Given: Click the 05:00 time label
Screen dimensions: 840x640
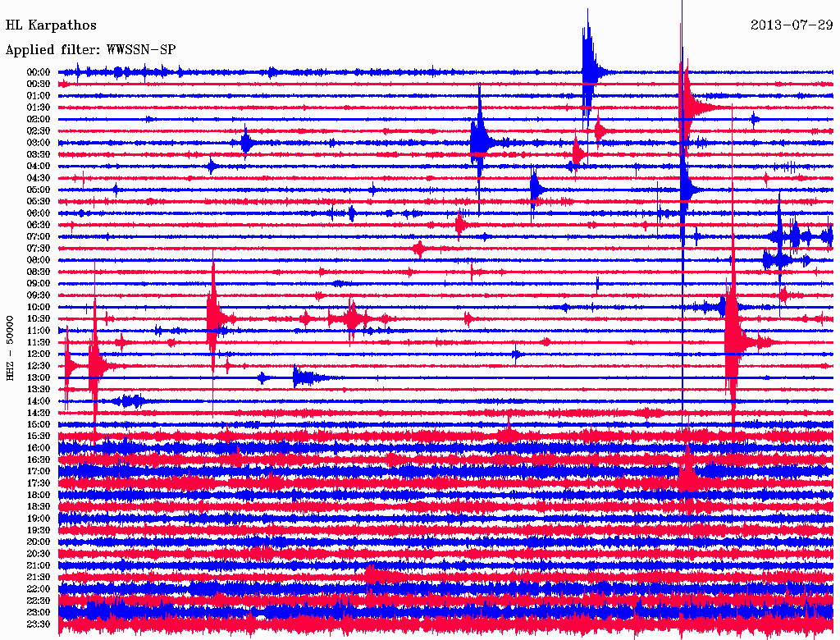Looking at the screenshot, I should pyautogui.click(x=39, y=190).
